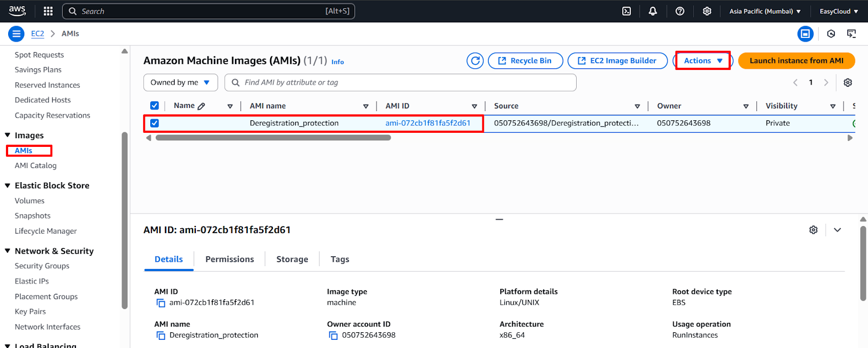Open the EasyCloud account menu
Screen dimensions: 868x348
[839, 11]
